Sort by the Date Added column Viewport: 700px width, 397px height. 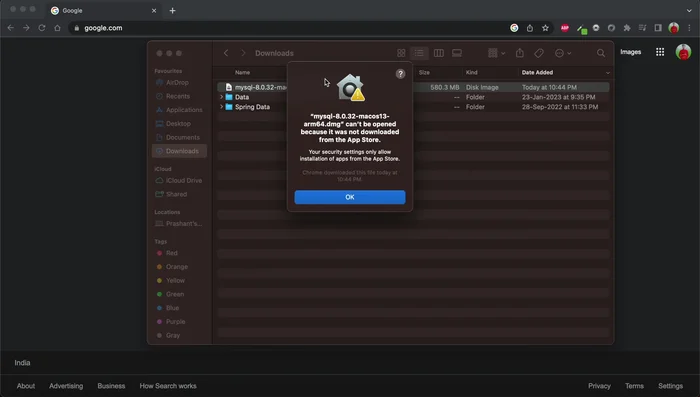[537, 72]
